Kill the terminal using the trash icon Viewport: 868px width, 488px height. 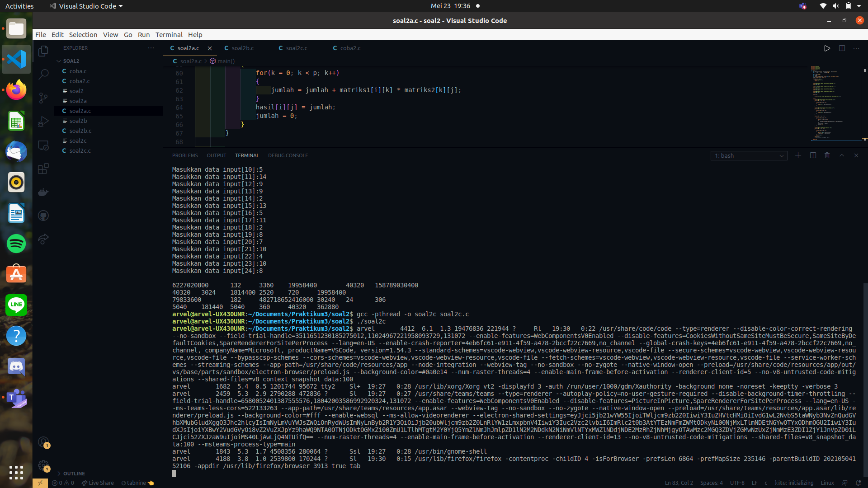(x=827, y=155)
